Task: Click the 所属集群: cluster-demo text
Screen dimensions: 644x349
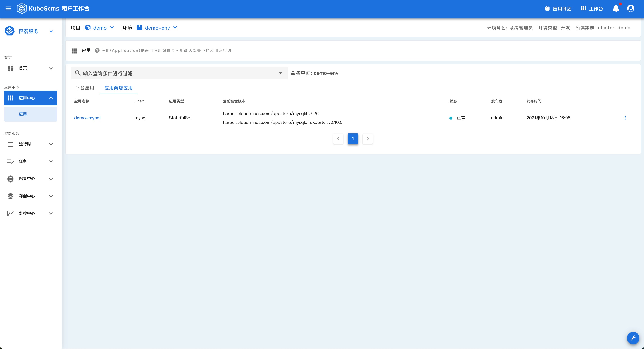Action: (x=603, y=28)
